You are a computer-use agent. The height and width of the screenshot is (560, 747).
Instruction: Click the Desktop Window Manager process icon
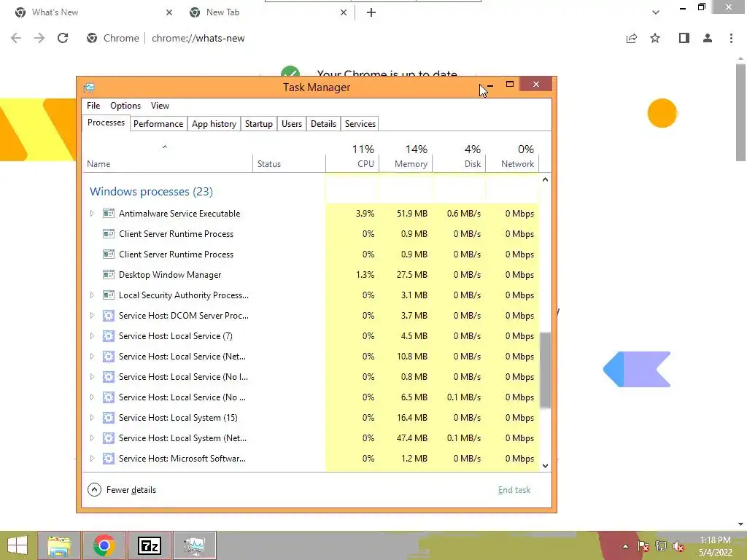click(109, 275)
